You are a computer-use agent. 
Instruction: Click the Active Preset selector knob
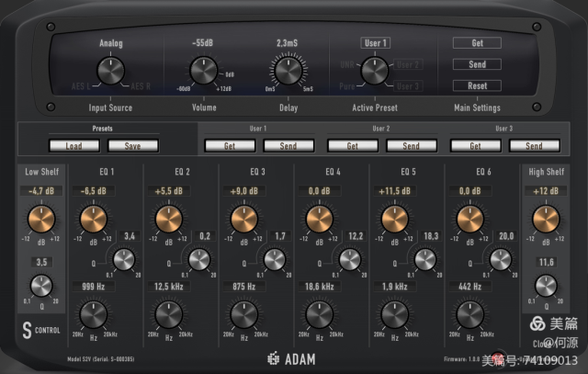[x=373, y=70]
